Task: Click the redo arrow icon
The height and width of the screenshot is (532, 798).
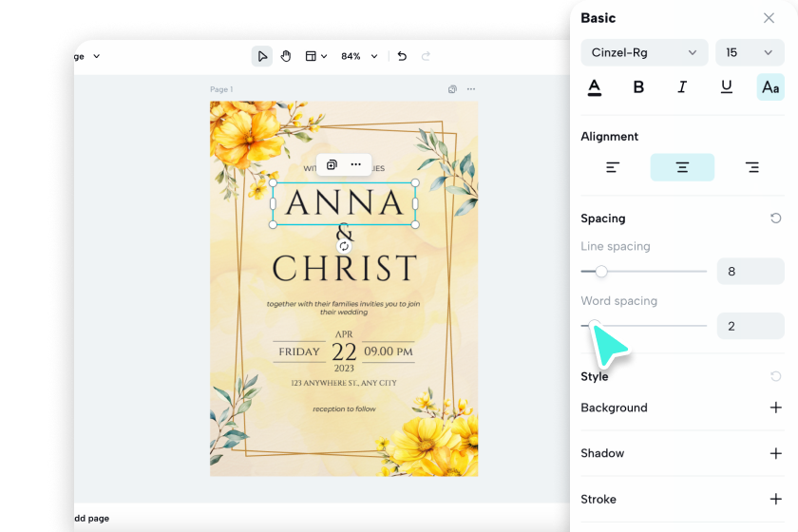Action: [x=426, y=56]
